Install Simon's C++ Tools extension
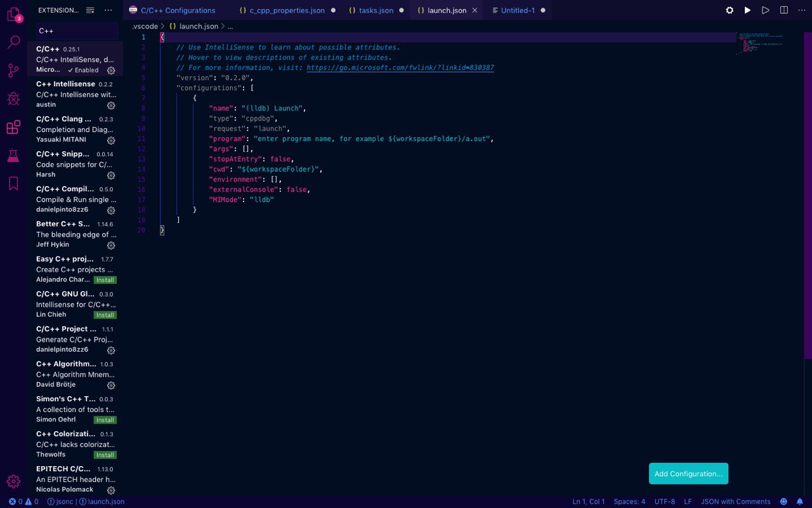 [105, 420]
